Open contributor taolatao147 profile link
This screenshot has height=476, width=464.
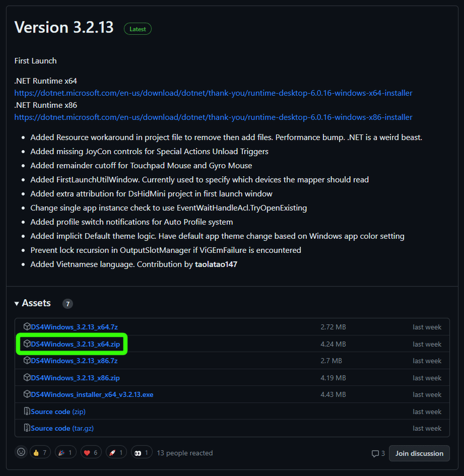tap(216, 264)
